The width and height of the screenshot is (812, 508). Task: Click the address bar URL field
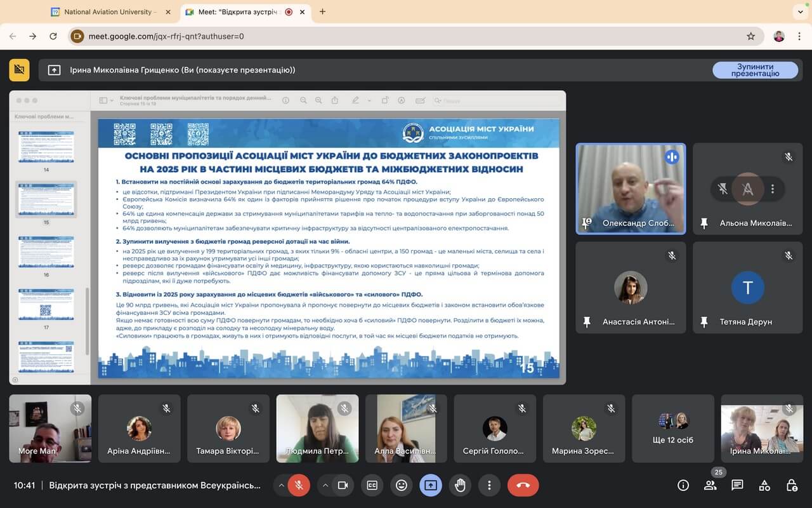click(x=406, y=36)
